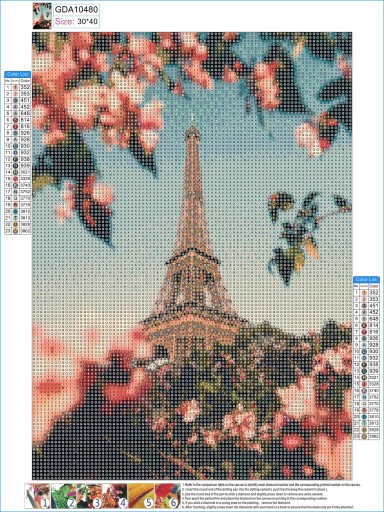Click swatch for row 1 in right Color List

(x=364, y=293)
